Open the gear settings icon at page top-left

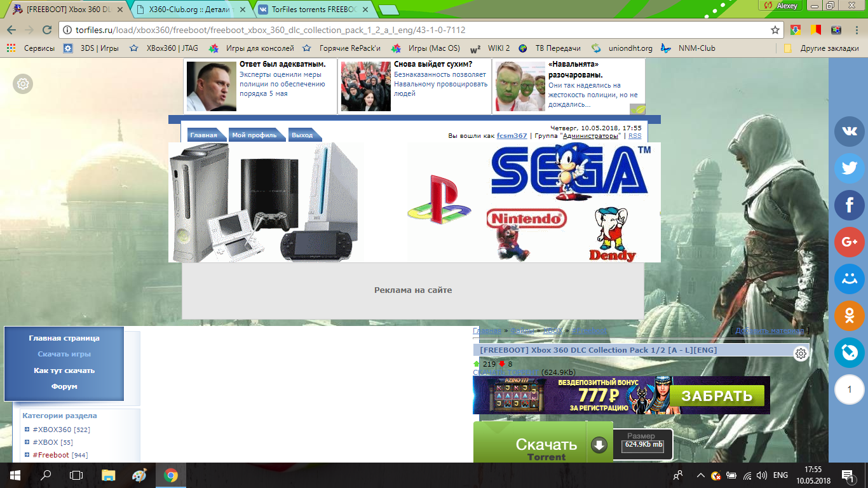point(23,83)
